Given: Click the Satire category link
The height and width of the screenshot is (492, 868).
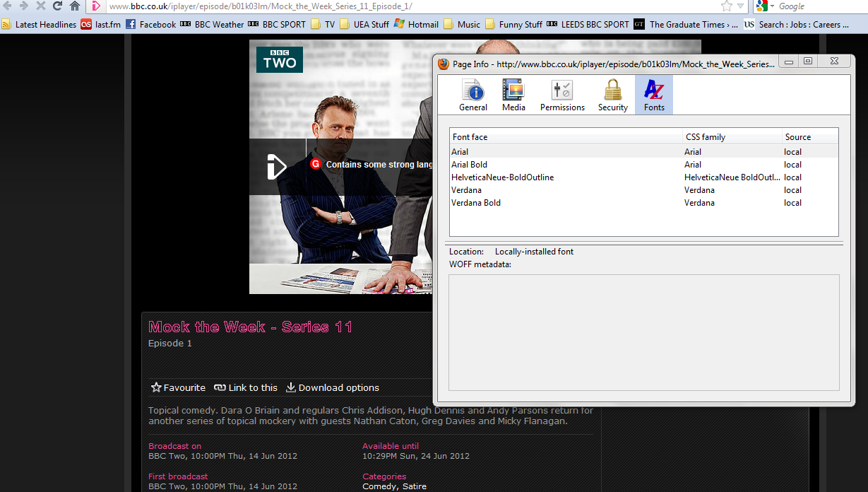Looking at the screenshot, I should pyautogui.click(x=415, y=486).
